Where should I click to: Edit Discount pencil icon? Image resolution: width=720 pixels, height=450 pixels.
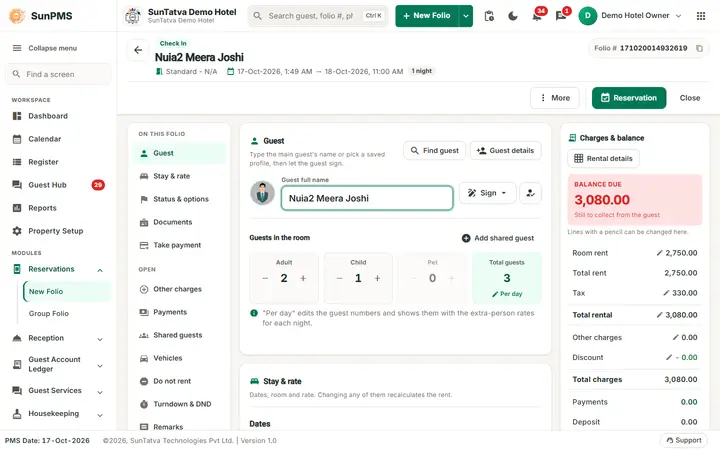669,358
